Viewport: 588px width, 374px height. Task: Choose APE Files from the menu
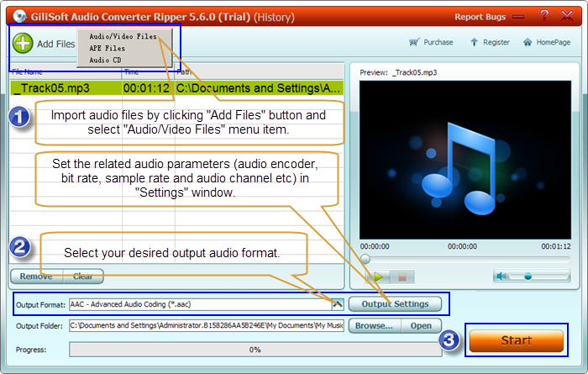(x=107, y=49)
